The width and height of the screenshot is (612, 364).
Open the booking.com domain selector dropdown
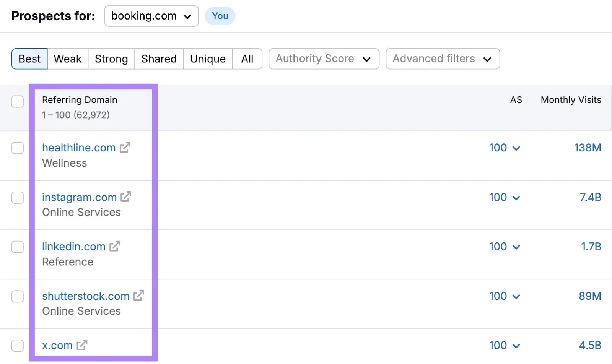click(x=151, y=16)
